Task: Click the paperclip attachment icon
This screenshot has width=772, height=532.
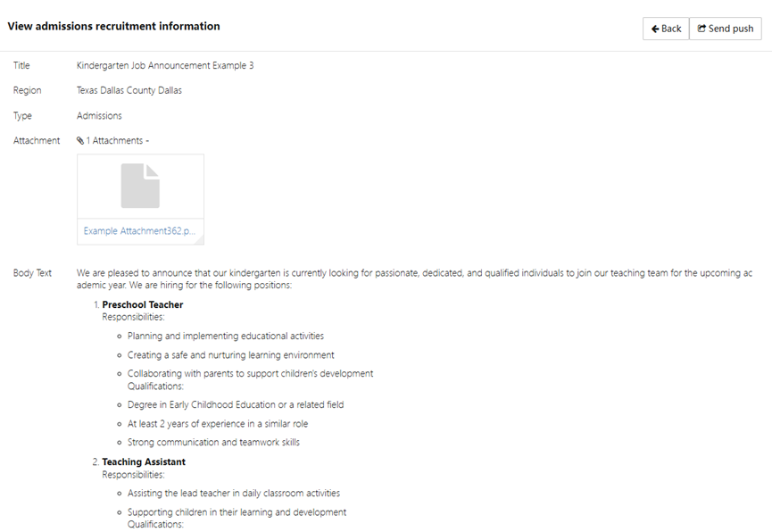Action: pos(80,141)
